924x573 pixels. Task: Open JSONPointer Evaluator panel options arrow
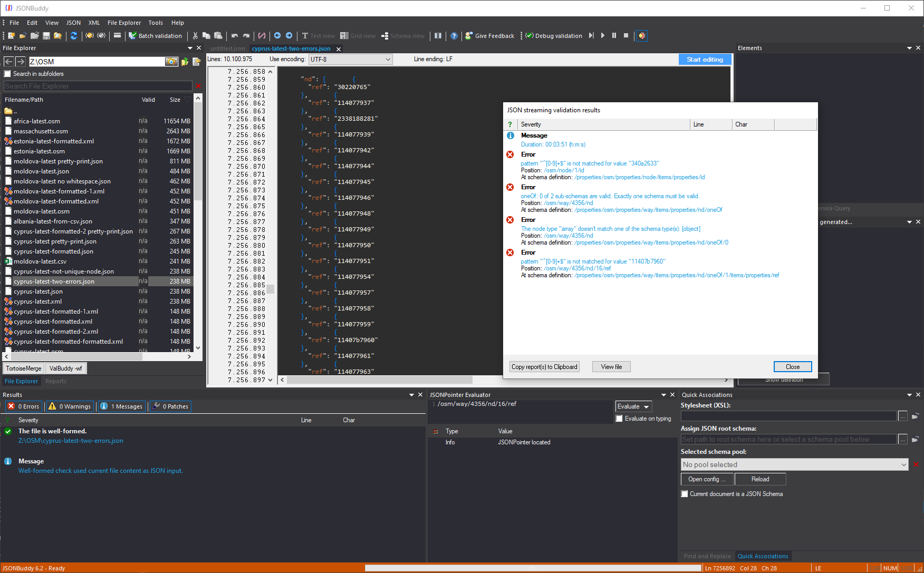point(663,395)
